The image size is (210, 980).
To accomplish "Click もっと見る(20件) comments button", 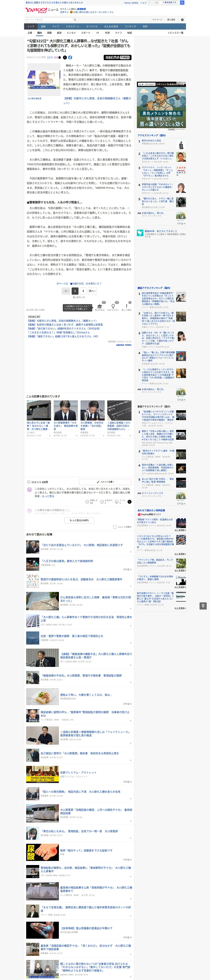I will tap(79, 520).
